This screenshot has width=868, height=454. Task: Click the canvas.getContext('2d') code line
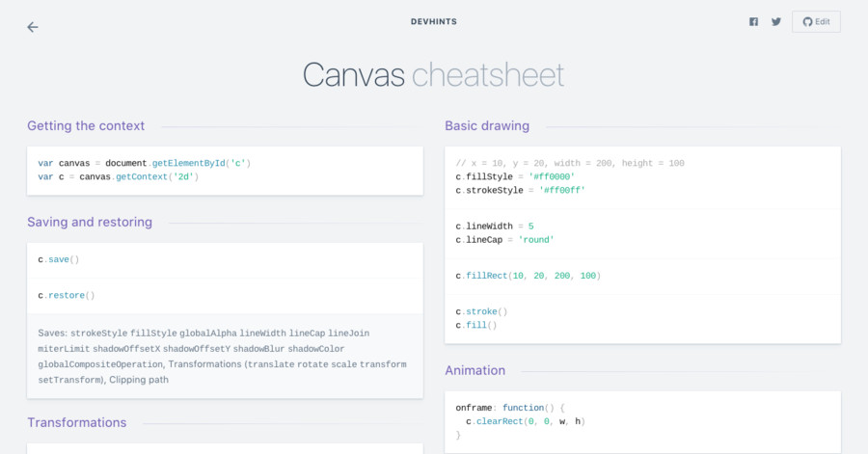pos(119,176)
